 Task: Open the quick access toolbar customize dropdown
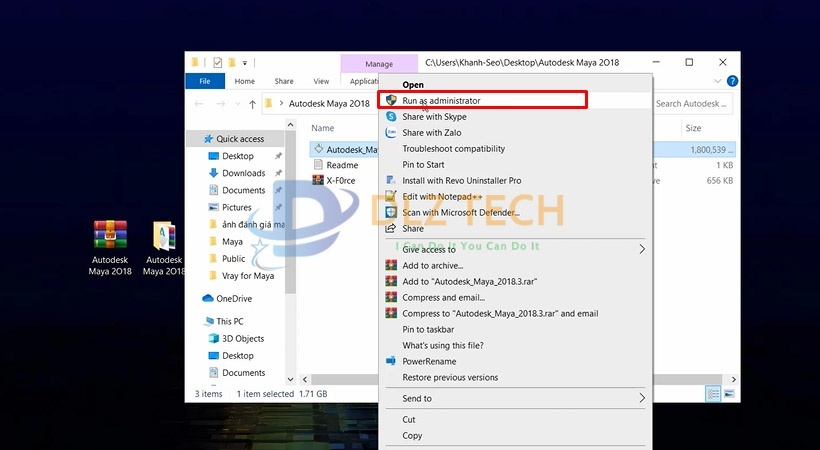click(x=245, y=63)
